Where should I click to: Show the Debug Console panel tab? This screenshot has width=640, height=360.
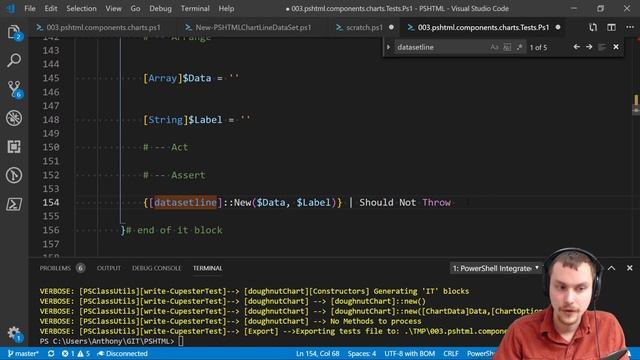coord(156,268)
